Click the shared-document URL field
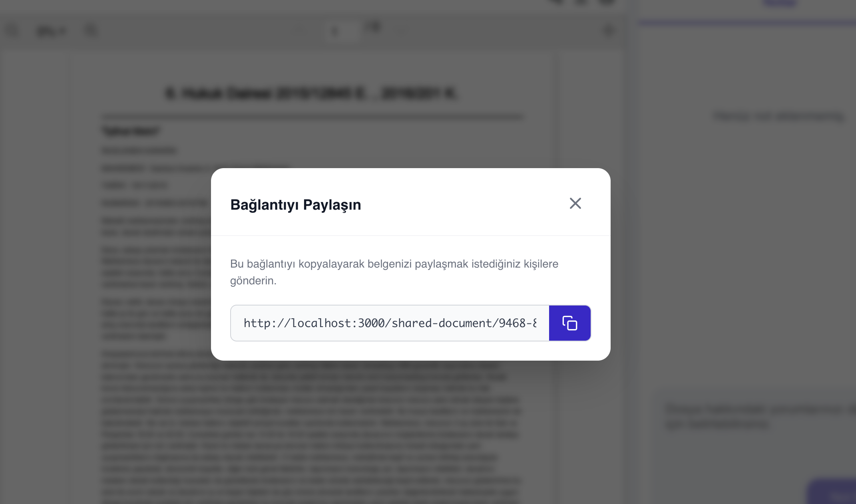 [390, 323]
